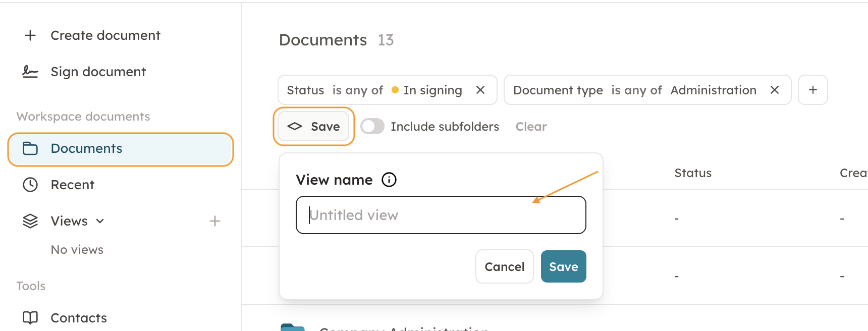868x331 pixels.
Task: Click the teal Save button in the dialog
Action: (x=563, y=266)
